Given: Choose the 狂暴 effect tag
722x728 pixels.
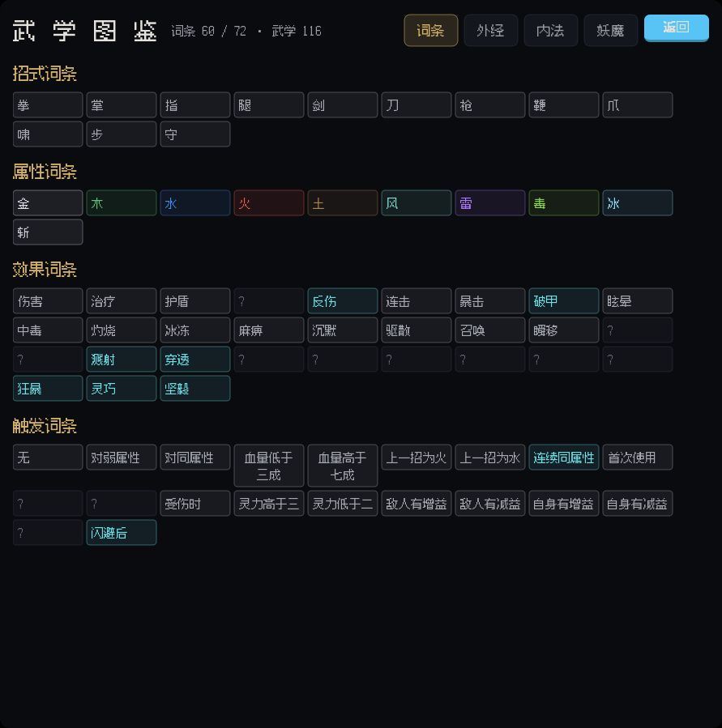Looking at the screenshot, I should click(48, 389).
